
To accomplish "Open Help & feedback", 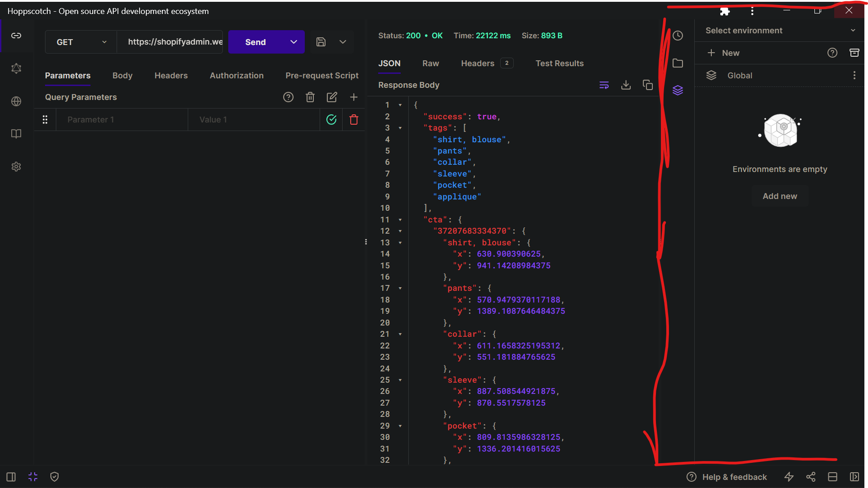I will pyautogui.click(x=726, y=477).
